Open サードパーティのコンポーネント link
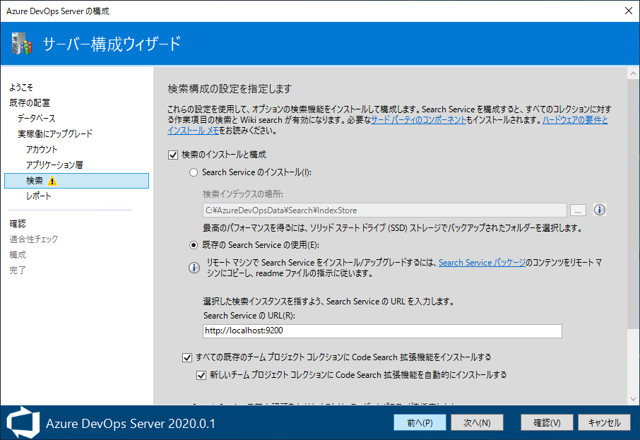The width and height of the screenshot is (640, 440). point(418,120)
